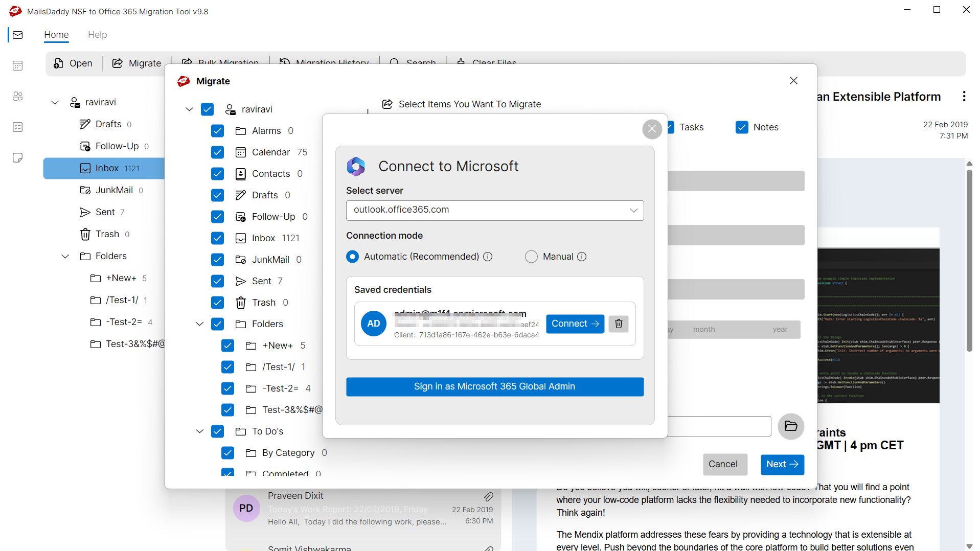Open the notes view in left sidebar
Viewport: 980px width, 551px height.
click(x=18, y=157)
